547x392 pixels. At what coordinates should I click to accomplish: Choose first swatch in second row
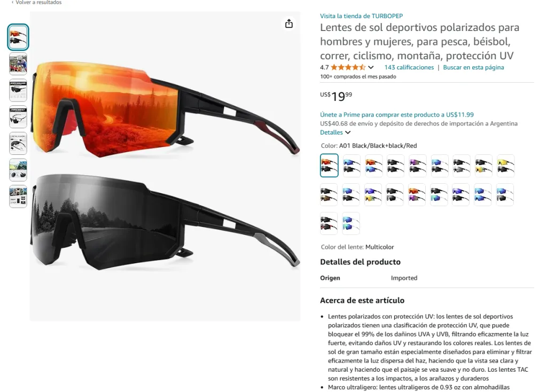pyautogui.click(x=329, y=194)
